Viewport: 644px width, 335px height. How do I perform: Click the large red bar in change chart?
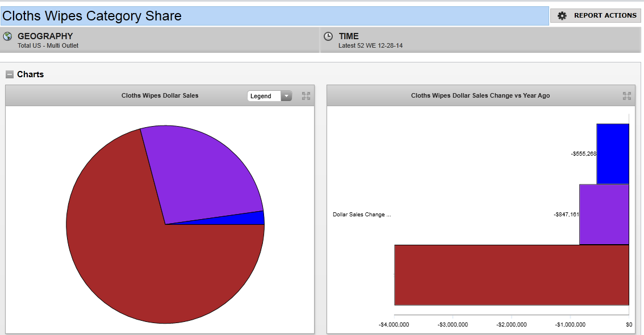[x=511, y=275]
